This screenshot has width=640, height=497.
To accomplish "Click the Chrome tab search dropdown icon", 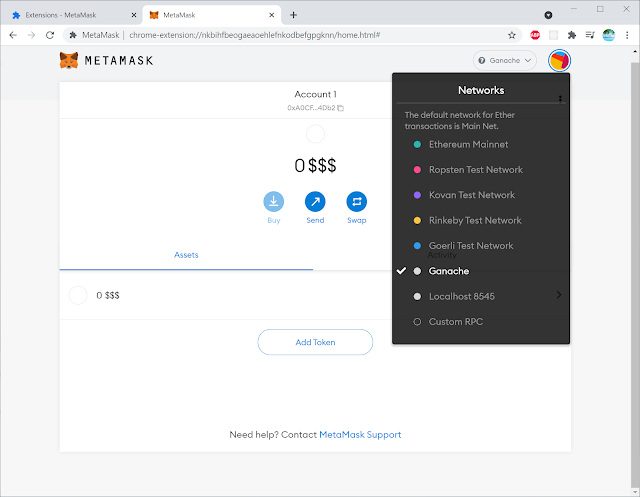I will click(548, 15).
